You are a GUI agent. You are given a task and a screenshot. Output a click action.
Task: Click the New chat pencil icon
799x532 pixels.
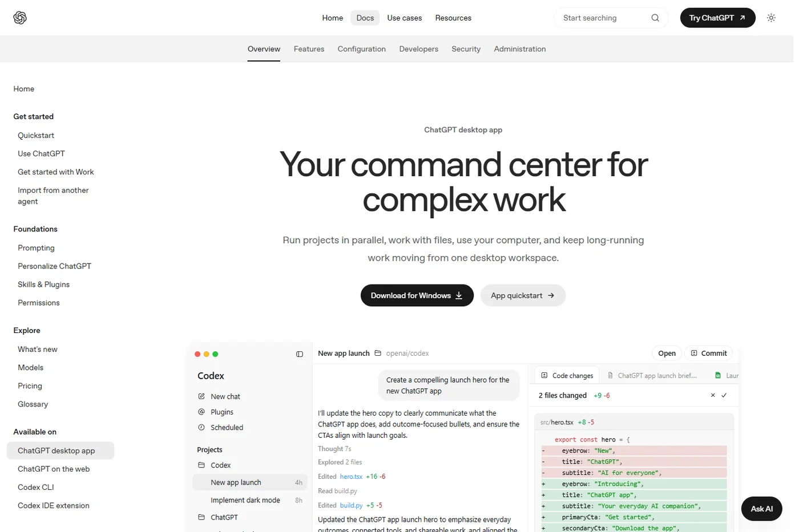point(201,396)
